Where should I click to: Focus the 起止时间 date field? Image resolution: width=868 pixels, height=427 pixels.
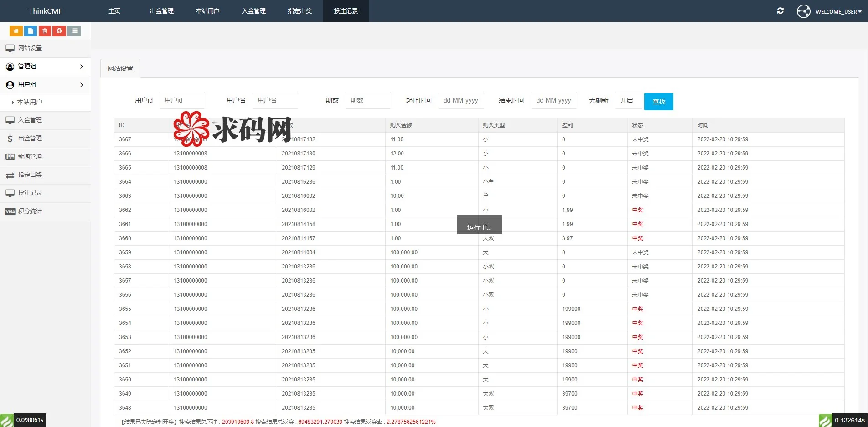pyautogui.click(x=460, y=100)
